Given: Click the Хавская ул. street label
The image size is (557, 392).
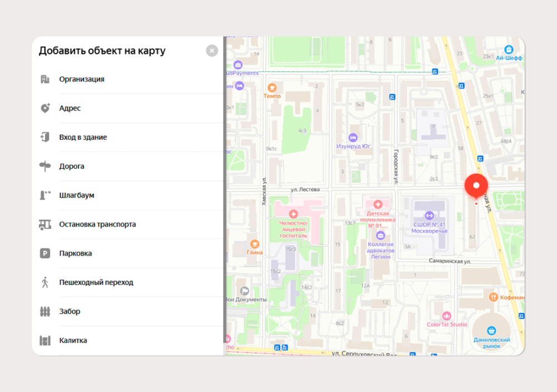Looking at the screenshot, I should [x=263, y=192].
